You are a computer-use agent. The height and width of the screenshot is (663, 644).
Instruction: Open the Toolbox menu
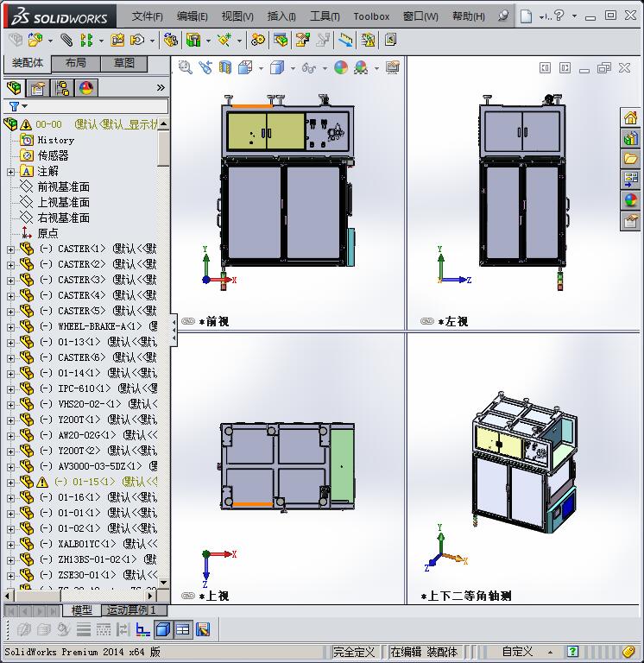371,16
